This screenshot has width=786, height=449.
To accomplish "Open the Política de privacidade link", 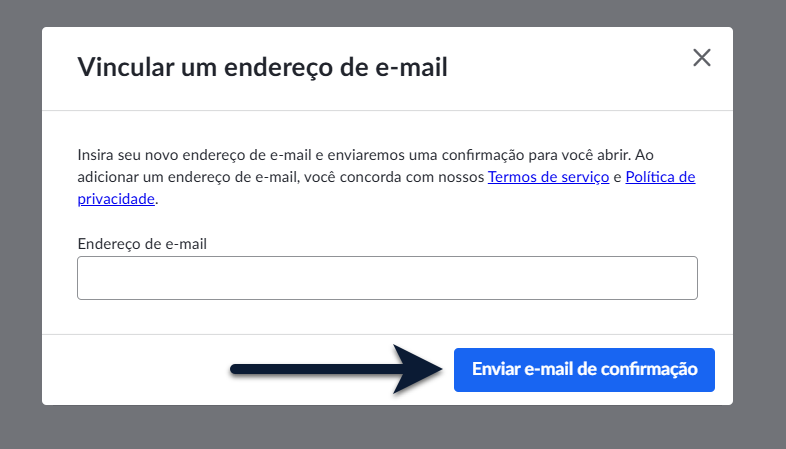I will click(660, 177).
